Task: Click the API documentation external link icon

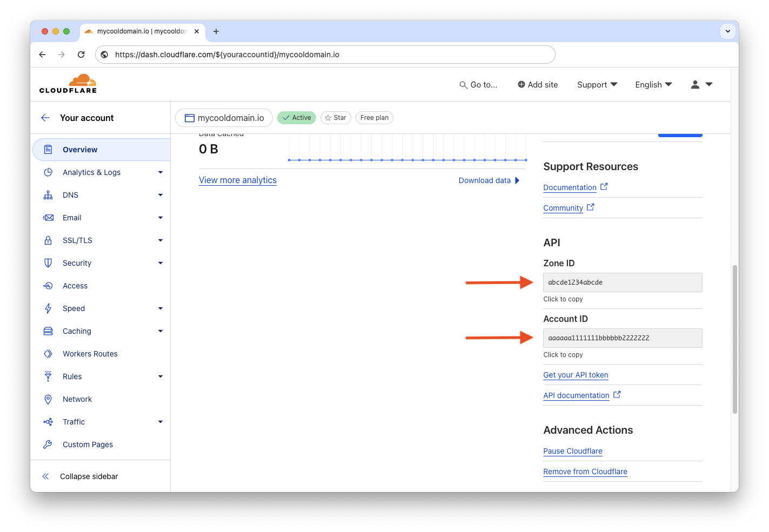Action: [617, 394]
